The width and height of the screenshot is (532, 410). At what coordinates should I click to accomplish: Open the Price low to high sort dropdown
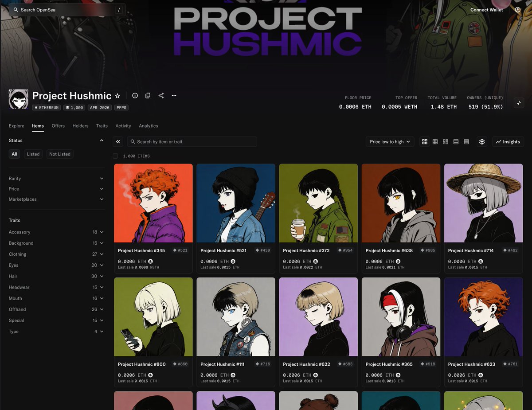(x=390, y=142)
